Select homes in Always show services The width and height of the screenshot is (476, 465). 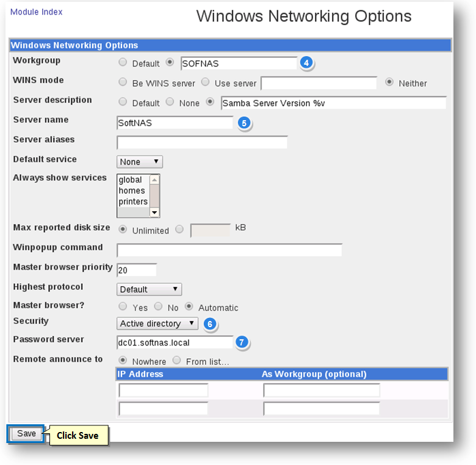coord(132,190)
